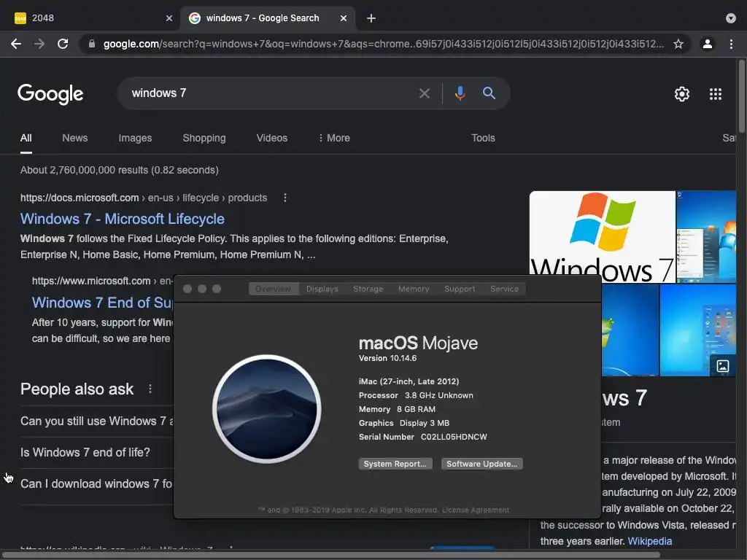Select the News search tab
The height and width of the screenshot is (560, 747).
pyautogui.click(x=75, y=138)
